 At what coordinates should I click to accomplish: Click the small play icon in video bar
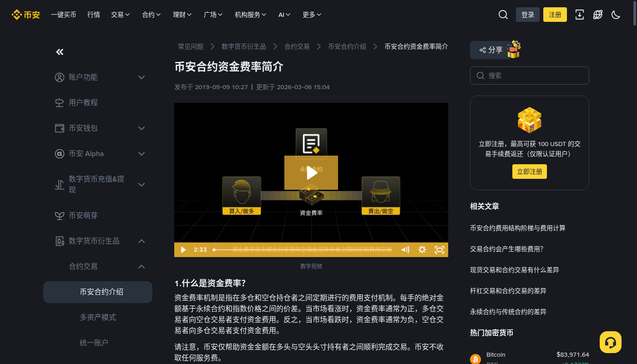tap(183, 250)
